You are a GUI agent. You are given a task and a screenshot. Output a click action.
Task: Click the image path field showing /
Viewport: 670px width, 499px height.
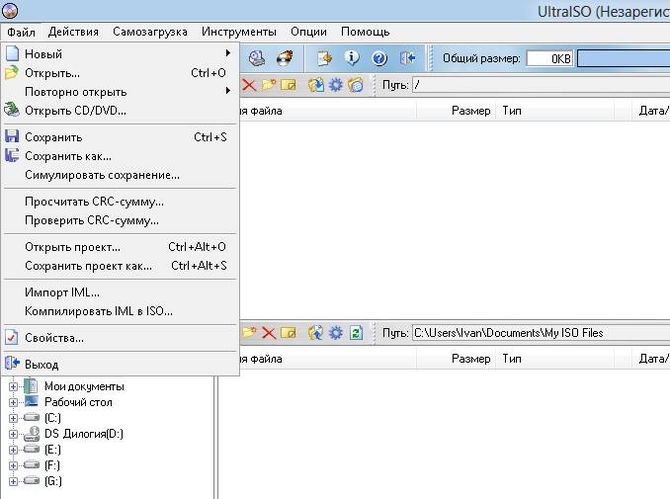pyautogui.click(x=541, y=85)
